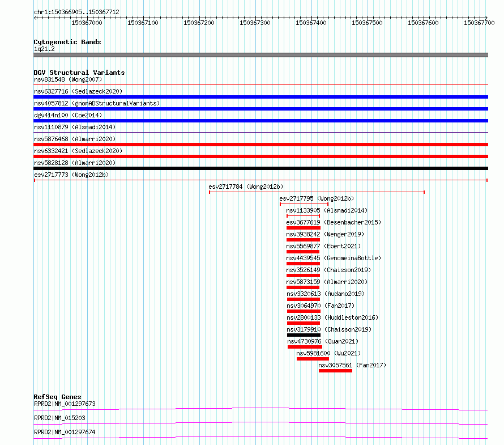Click nsv5569877 (Ebert2021) label
Viewport: 504px width, 445px height.
click(x=323, y=246)
